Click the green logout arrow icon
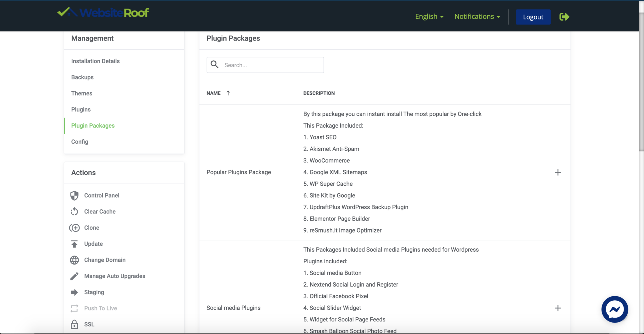This screenshot has height=334, width=644. coord(564,17)
